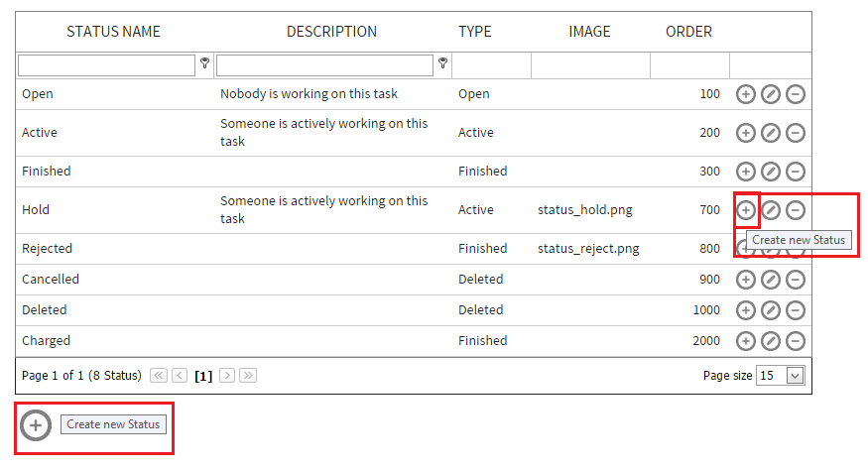Remove the Finished status via minus icon

coord(796,172)
